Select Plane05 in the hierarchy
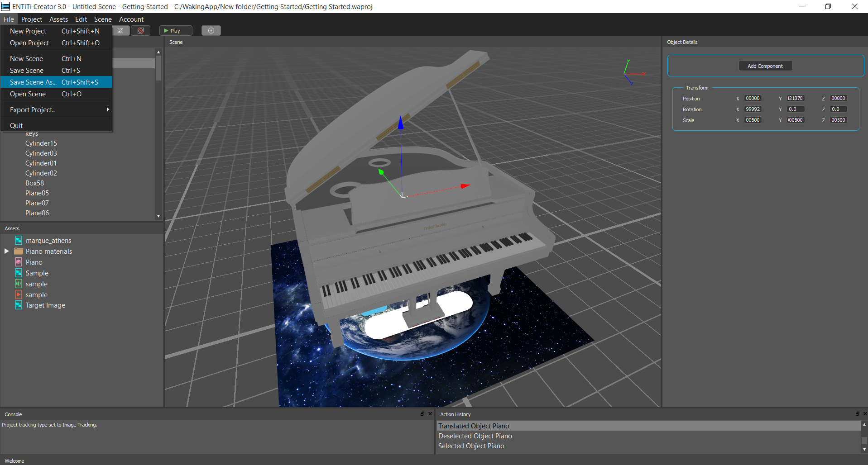868x465 pixels. tap(37, 193)
